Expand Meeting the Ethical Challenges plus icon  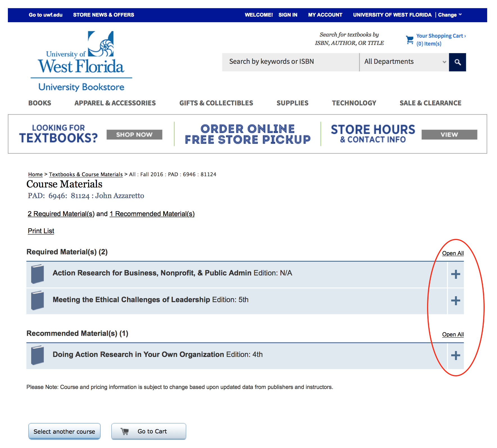click(455, 301)
